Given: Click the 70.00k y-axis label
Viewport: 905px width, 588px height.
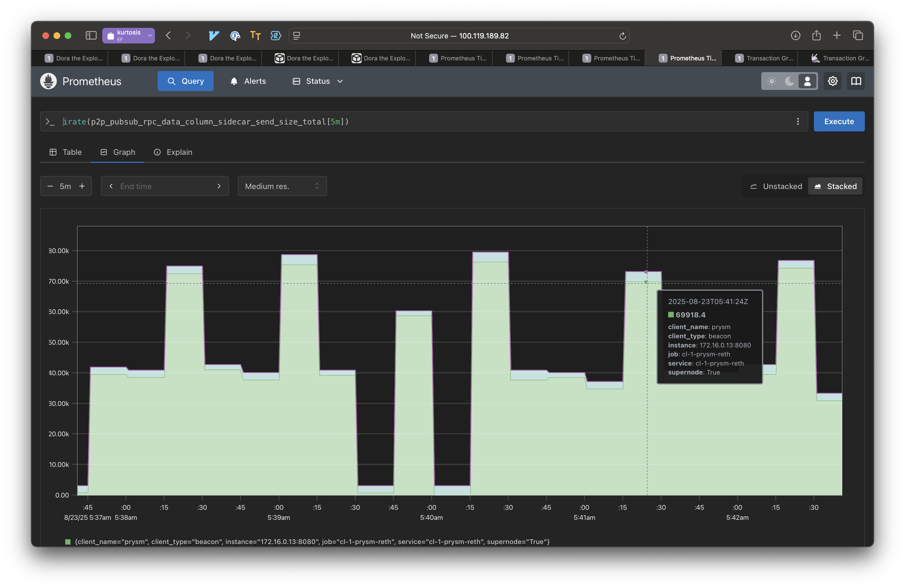Looking at the screenshot, I should [59, 281].
